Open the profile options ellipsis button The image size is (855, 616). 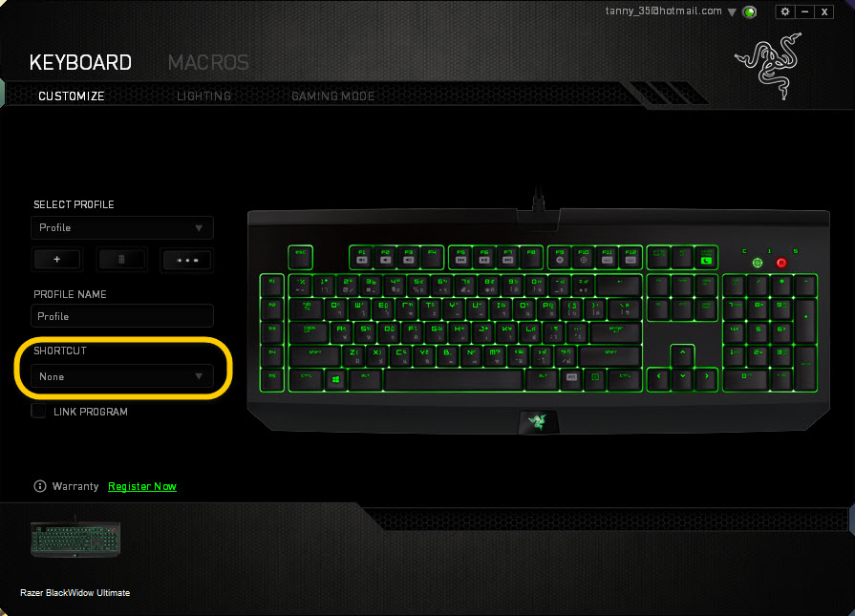coord(187,260)
